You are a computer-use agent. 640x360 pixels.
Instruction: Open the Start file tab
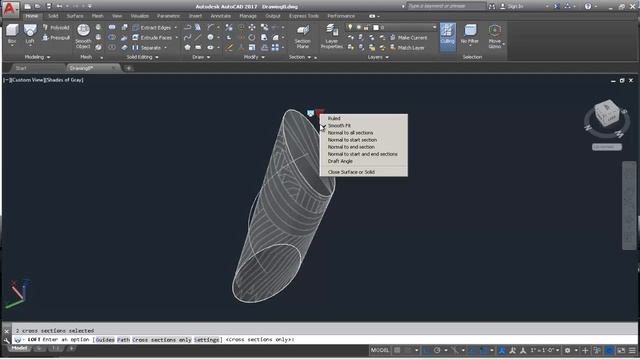point(21,68)
